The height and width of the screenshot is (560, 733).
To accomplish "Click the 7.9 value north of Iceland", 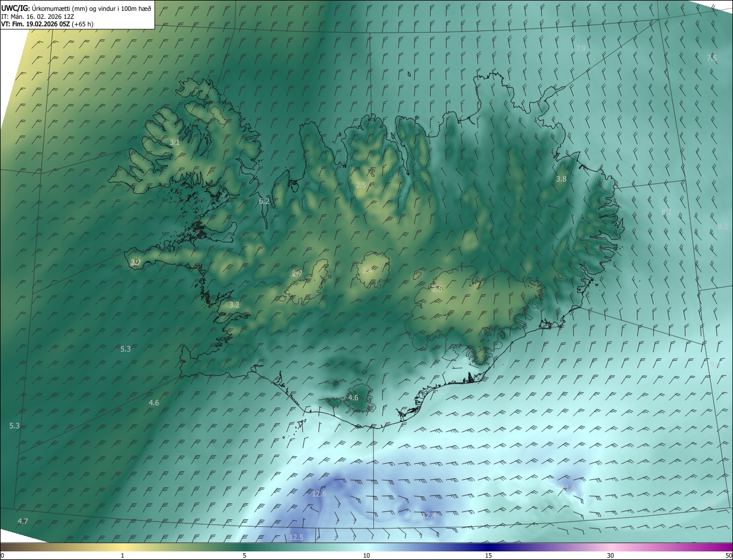I will 581,49.
